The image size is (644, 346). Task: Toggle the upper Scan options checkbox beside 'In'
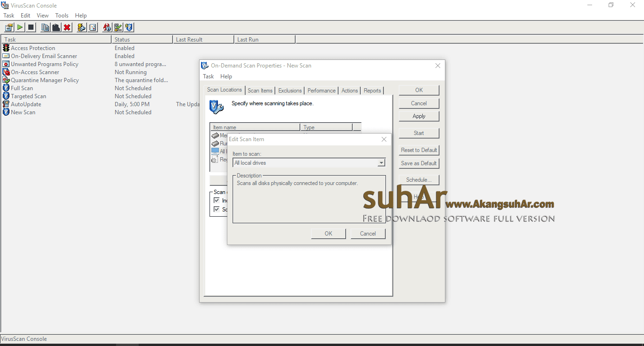(217, 200)
